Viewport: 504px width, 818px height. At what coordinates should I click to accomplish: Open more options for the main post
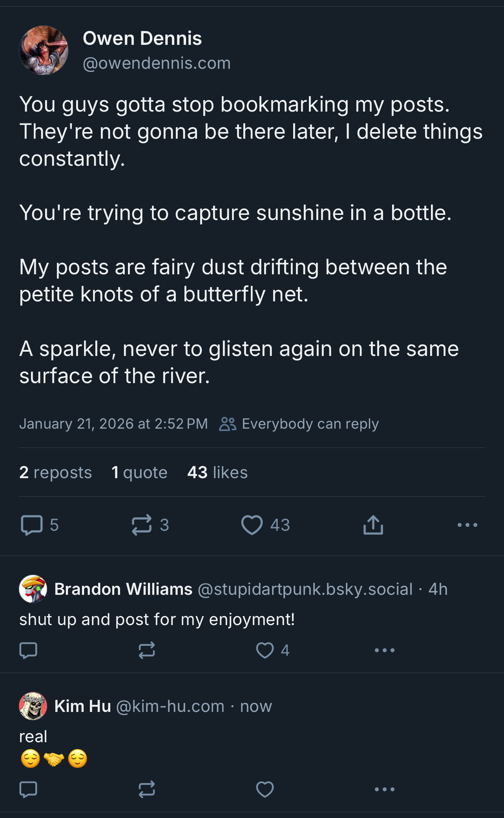[x=467, y=525]
